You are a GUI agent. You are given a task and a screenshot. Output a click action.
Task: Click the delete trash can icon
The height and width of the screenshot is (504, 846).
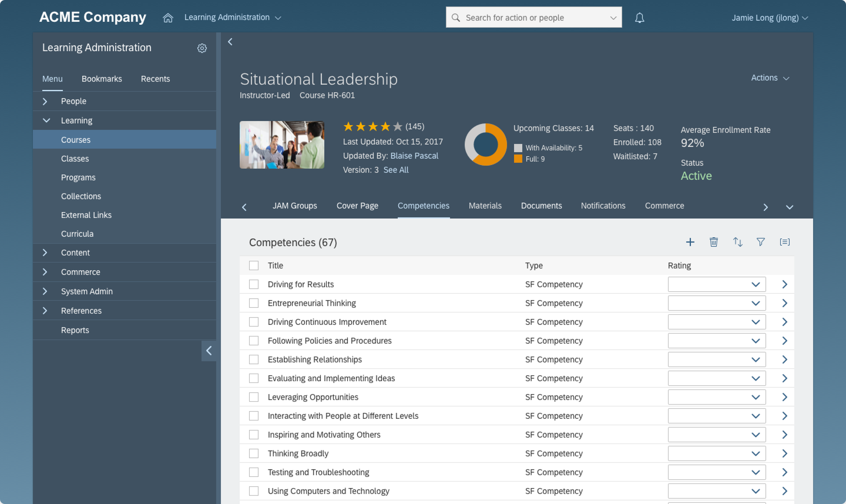(713, 242)
